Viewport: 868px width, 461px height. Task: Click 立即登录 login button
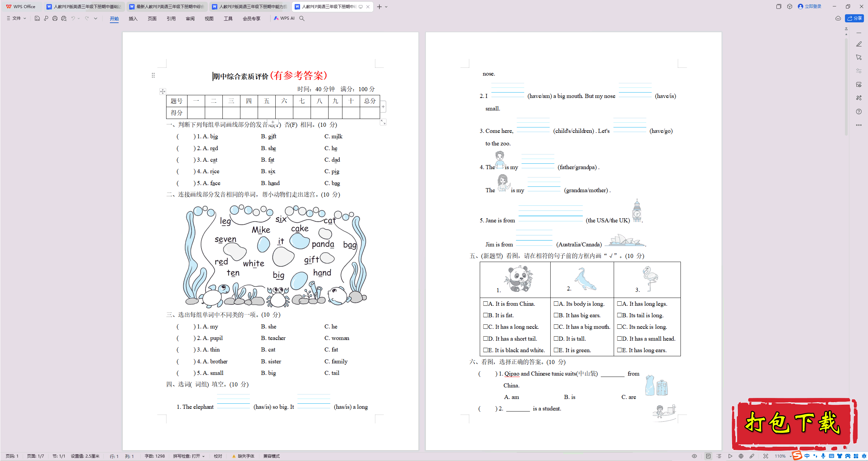click(810, 6)
